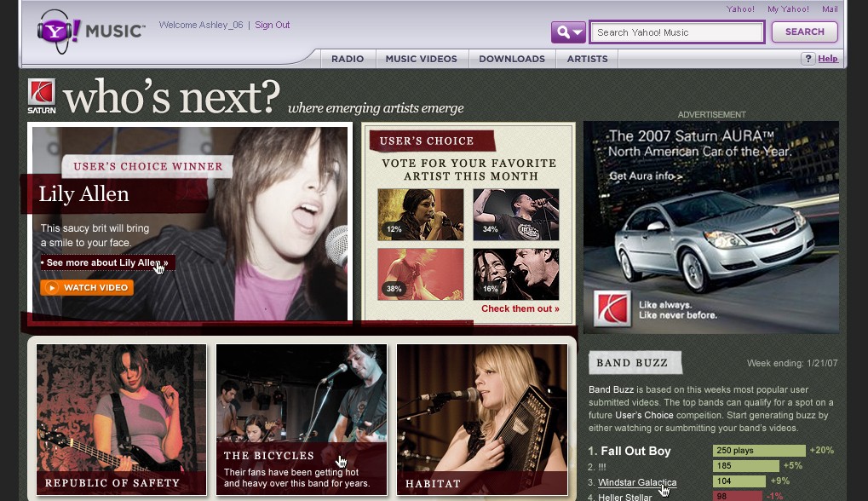Image resolution: width=868 pixels, height=501 pixels.
Task: Select the artist thumbnail showing 34%
Action: click(515, 214)
